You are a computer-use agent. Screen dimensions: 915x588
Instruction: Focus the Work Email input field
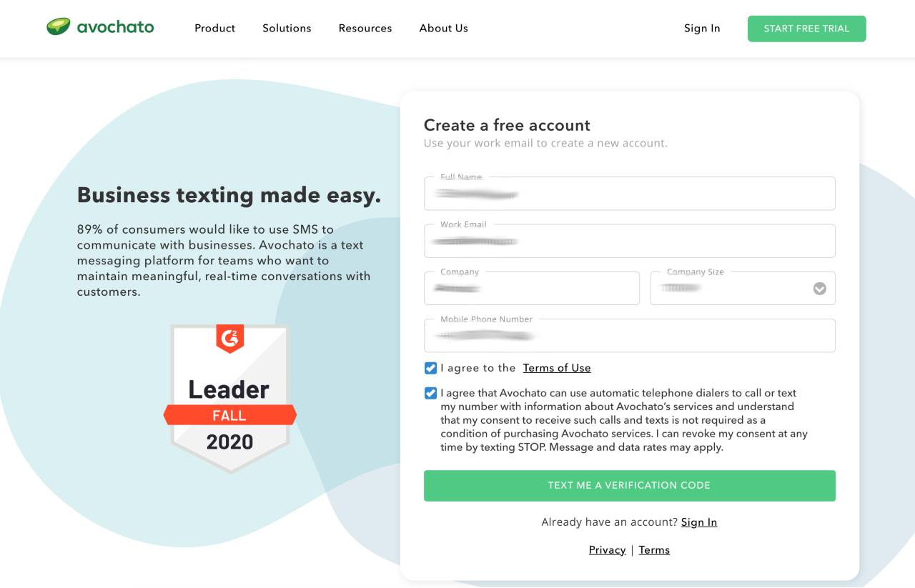click(x=629, y=241)
